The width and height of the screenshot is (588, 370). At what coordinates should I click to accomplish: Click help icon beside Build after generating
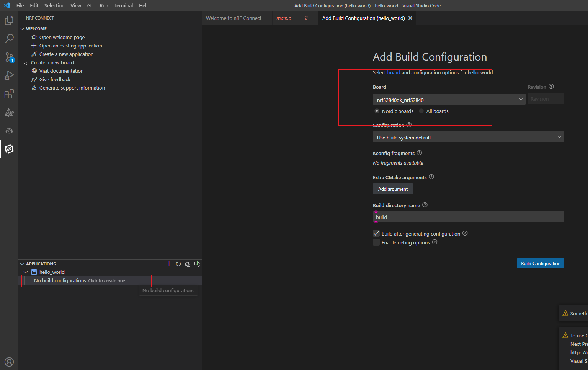pyautogui.click(x=465, y=233)
